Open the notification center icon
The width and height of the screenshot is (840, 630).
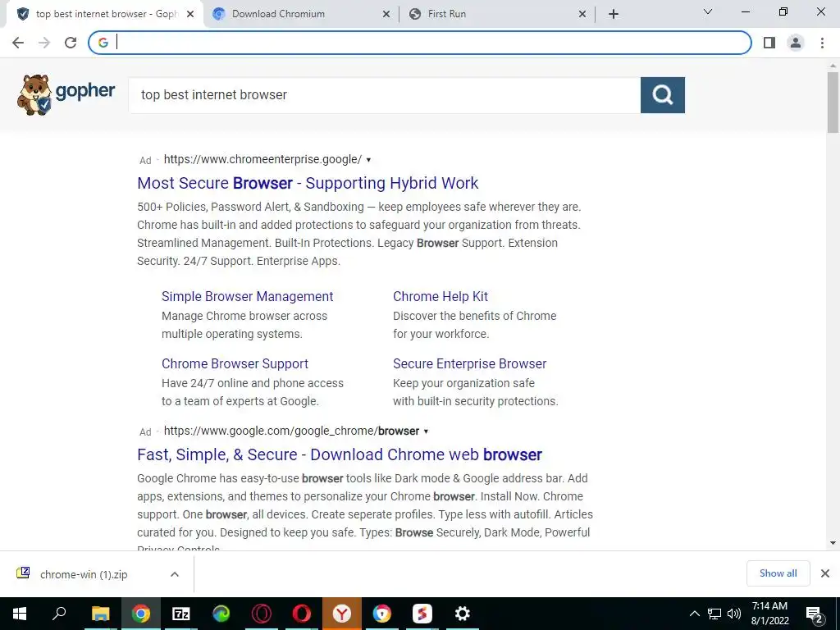pyautogui.click(x=815, y=614)
